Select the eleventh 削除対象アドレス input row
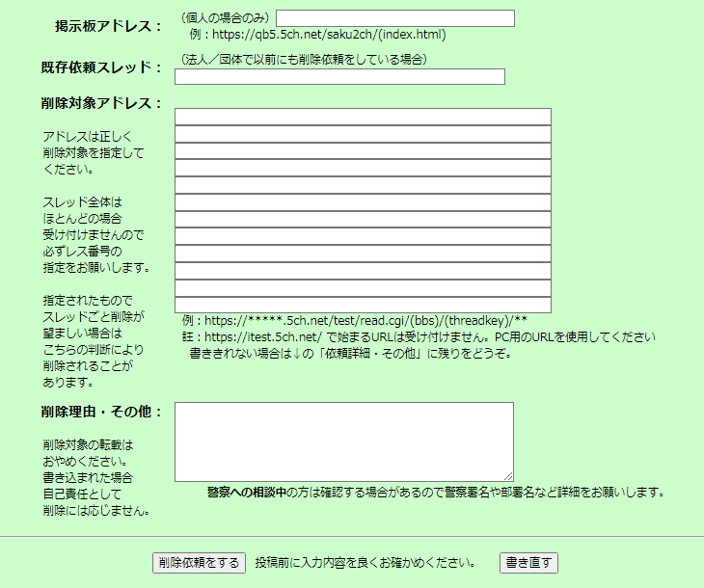Screen dimensions: 704x588 [363, 288]
